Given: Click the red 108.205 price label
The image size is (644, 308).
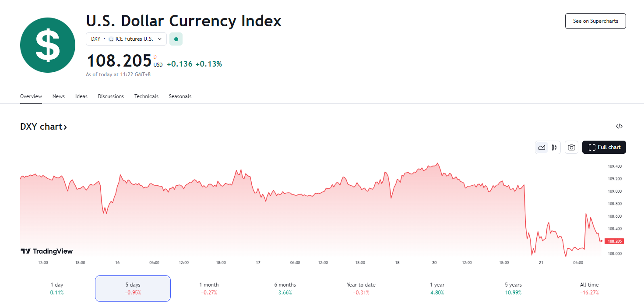Looking at the screenshot, I should click(x=614, y=241).
